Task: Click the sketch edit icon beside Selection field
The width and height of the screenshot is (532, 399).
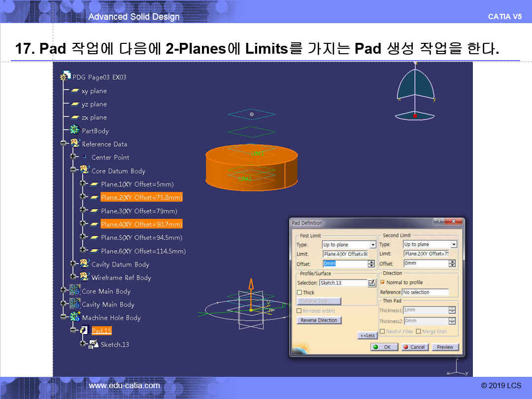Action: pos(372,283)
